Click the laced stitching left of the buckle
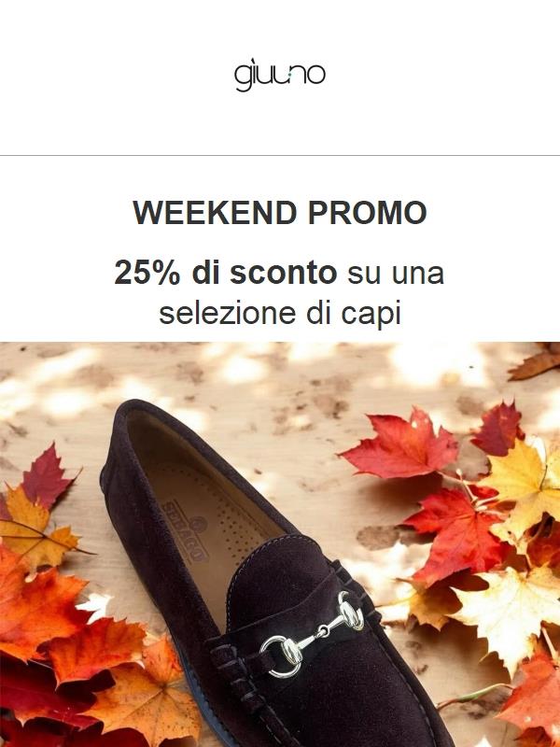The height and width of the screenshot is (747, 560). (238, 676)
